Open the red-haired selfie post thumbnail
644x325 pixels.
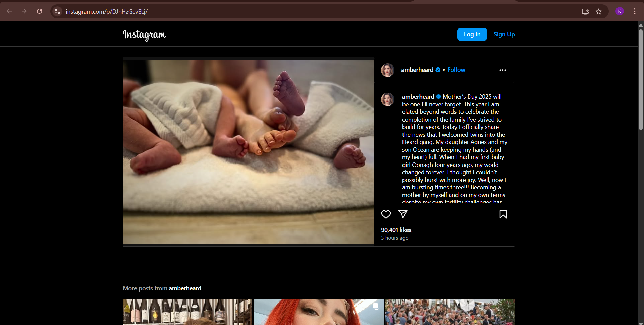[319, 312]
